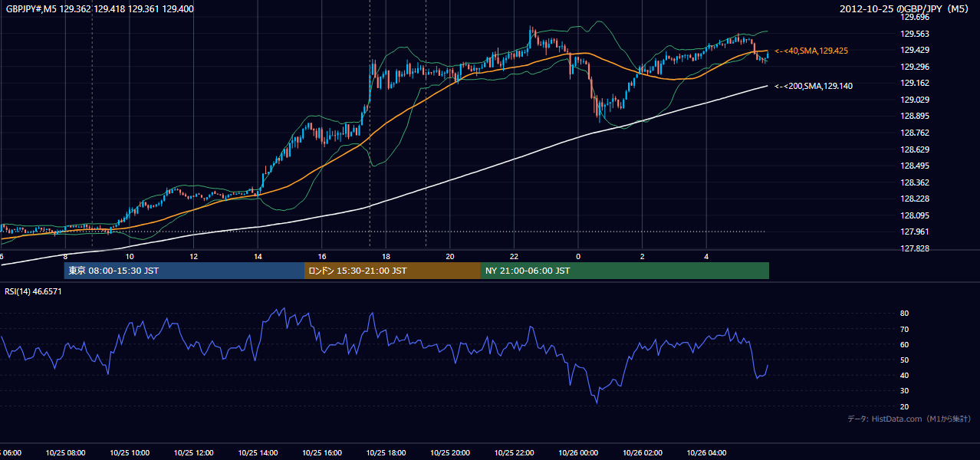This screenshot has width=980, height=460.
Task: Click hour-axis label 4 under the price chart
Action: tap(706, 257)
